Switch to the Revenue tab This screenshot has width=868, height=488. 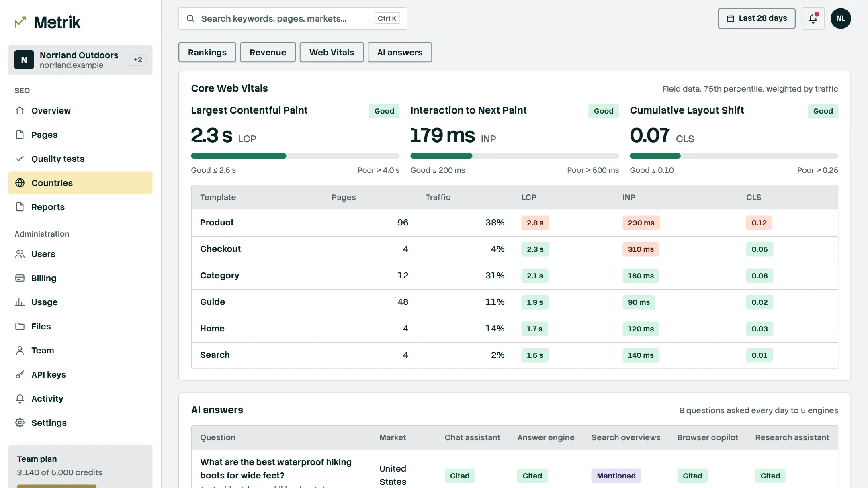(268, 52)
